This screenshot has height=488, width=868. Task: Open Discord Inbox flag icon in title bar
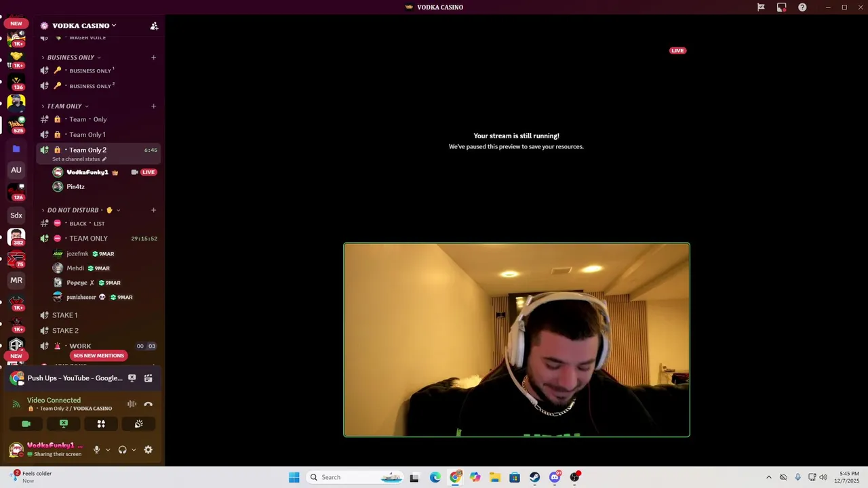(x=761, y=7)
